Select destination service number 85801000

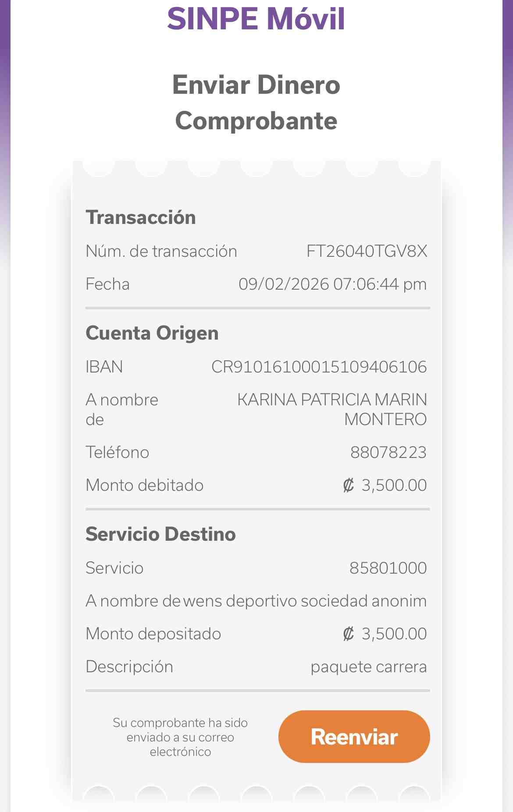(x=388, y=568)
